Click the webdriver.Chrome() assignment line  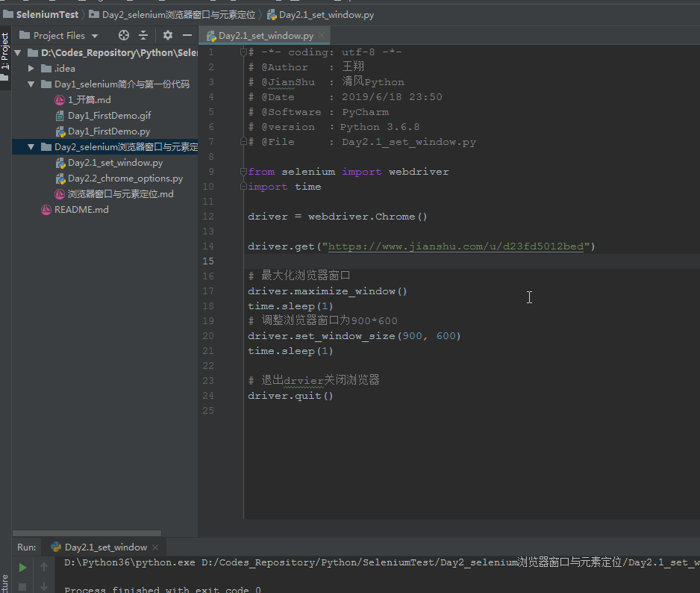pos(337,217)
